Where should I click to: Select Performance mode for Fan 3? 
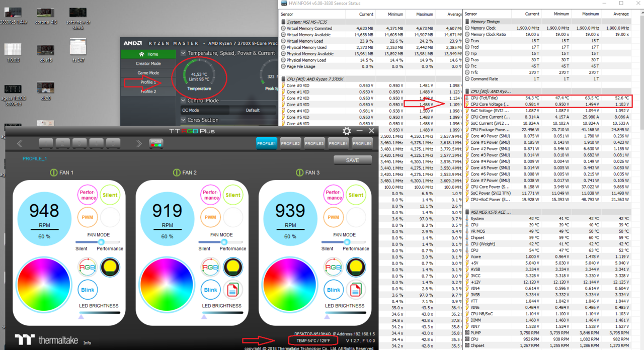334,195
